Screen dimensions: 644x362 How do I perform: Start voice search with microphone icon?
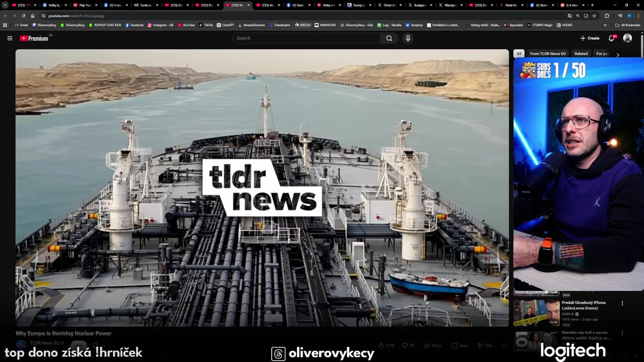(408, 38)
